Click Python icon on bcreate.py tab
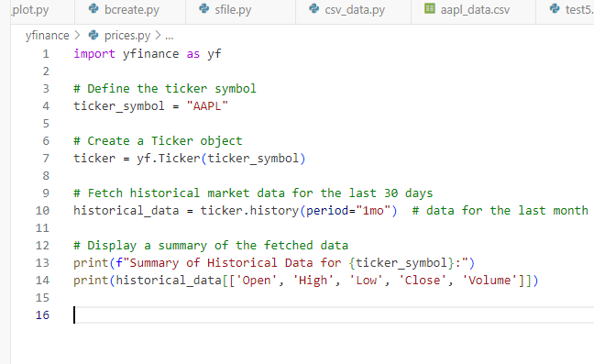This screenshot has height=364, width=594. [93, 9]
